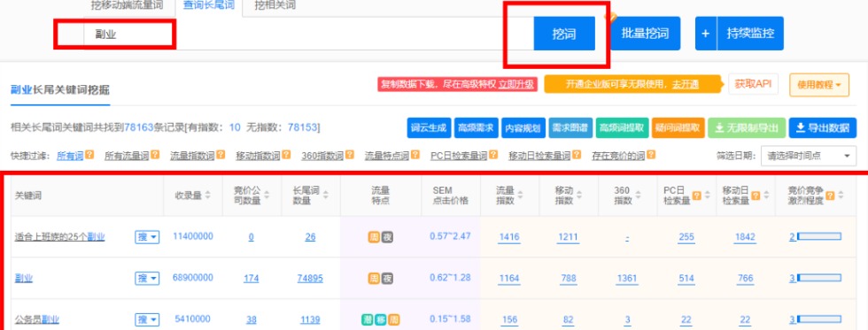The width and height of the screenshot is (868, 330).
Task: Click the 内容规划 button
Action: pos(523,128)
